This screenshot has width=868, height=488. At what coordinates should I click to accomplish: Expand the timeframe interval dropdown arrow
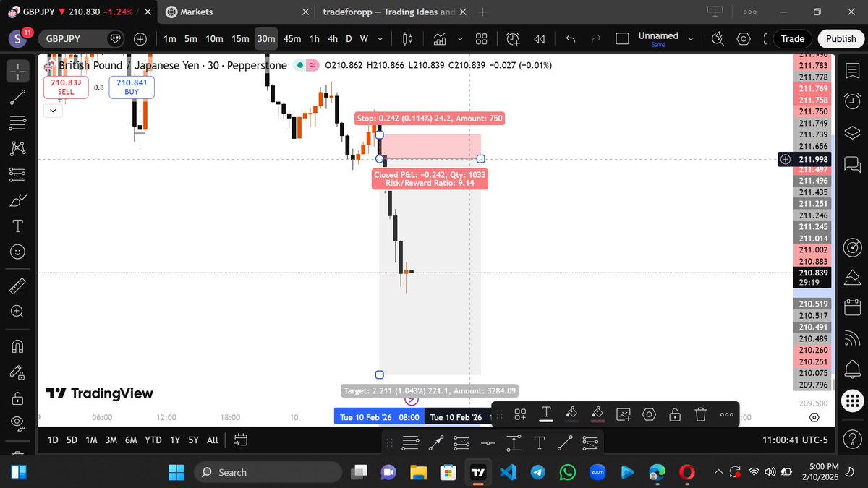point(380,39)
